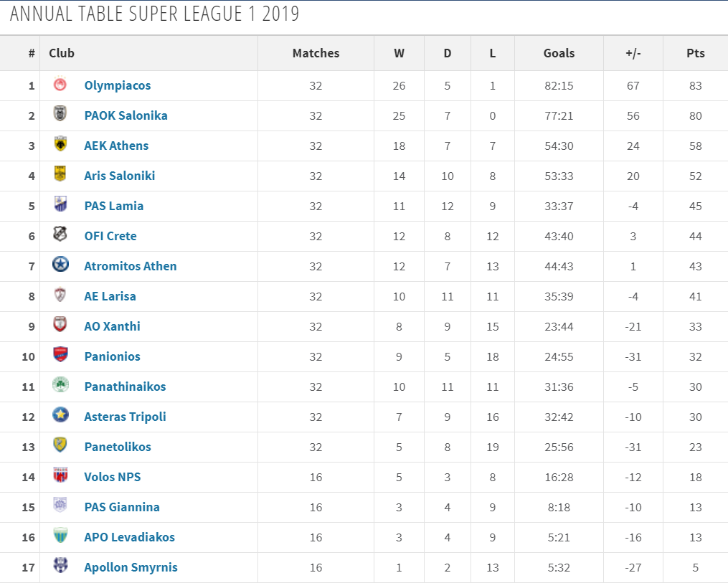728x583 pixels.
Task: Select the AEK Athens eagle crest
Action: tap(60, 144)
